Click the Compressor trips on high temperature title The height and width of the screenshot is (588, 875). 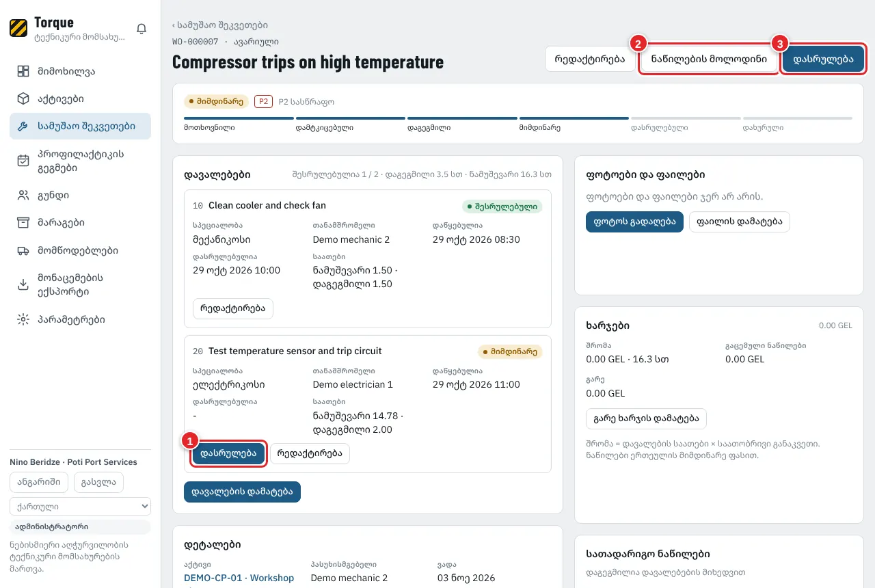(308, 62)
